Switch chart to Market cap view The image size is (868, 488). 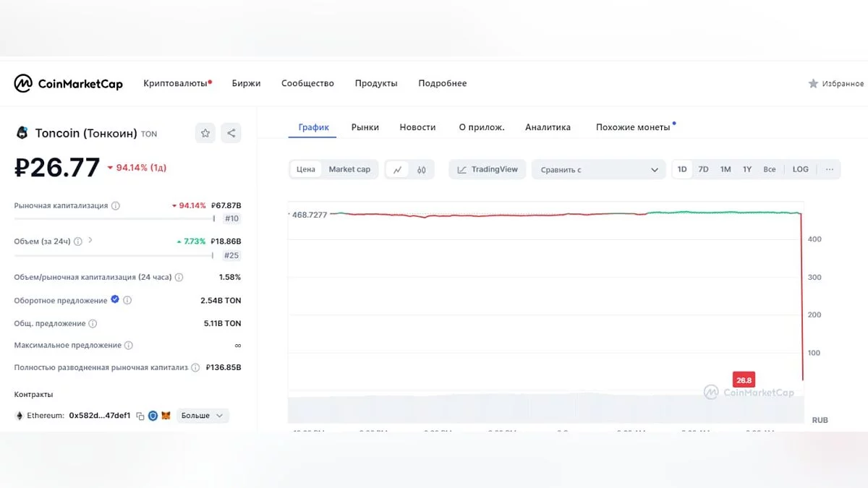click(x=349, y=169)
